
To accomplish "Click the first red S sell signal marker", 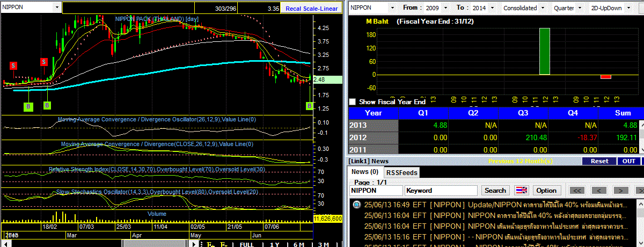I will coord(13,66).
